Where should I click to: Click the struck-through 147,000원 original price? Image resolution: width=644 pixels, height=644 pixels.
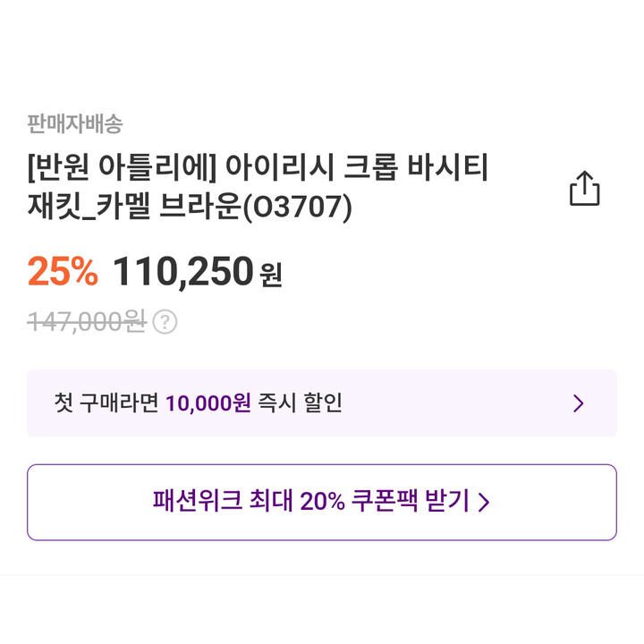87,321
